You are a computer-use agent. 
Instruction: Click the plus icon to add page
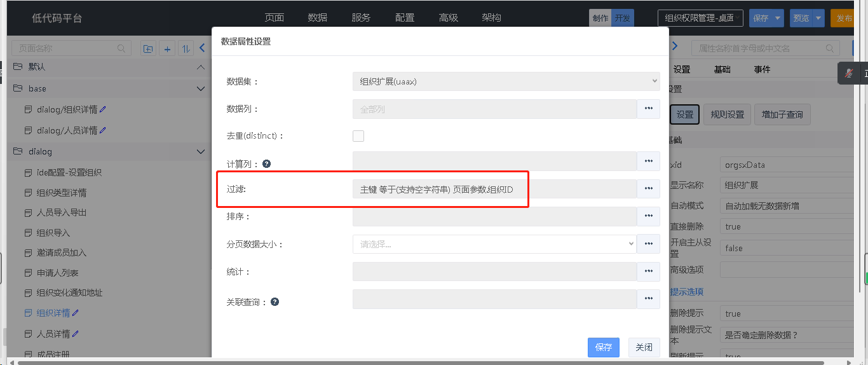coord(167,48)
